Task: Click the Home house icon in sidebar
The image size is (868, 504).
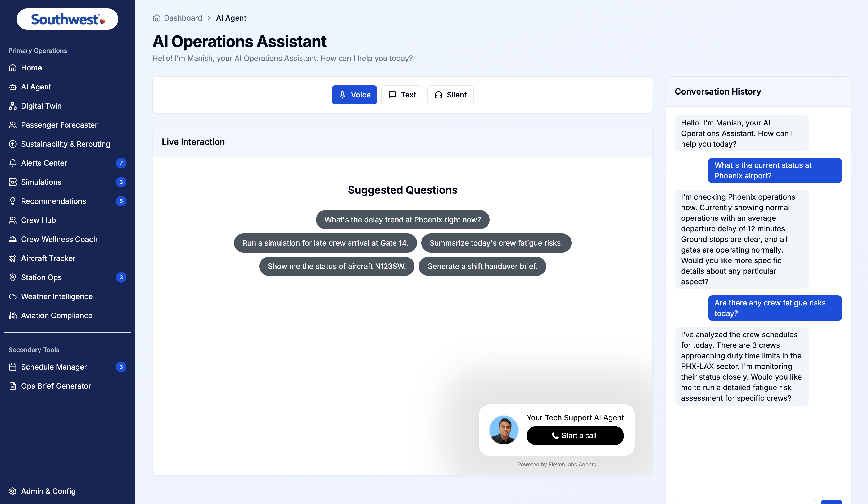Action: 13,68
